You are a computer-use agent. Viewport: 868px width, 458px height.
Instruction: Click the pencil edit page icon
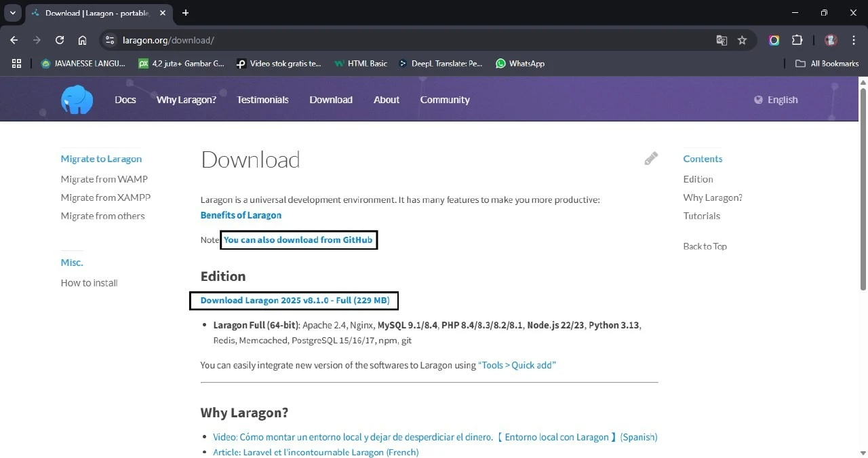(651, 159)
